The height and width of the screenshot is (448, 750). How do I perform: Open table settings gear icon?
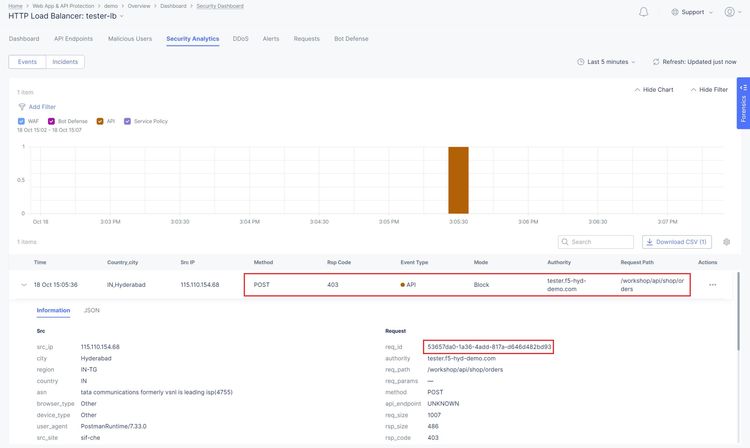pyautogui.click(x=727, y=242)
